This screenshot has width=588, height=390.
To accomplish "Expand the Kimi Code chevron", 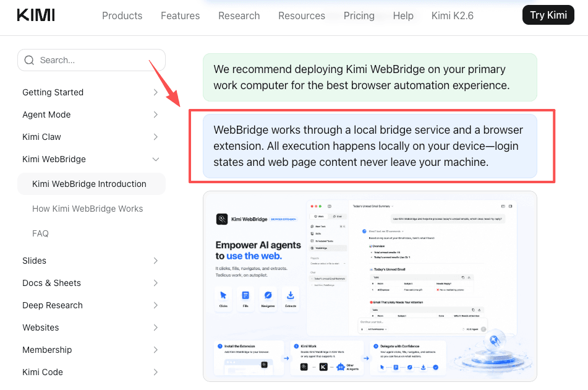I will point(156,372).
